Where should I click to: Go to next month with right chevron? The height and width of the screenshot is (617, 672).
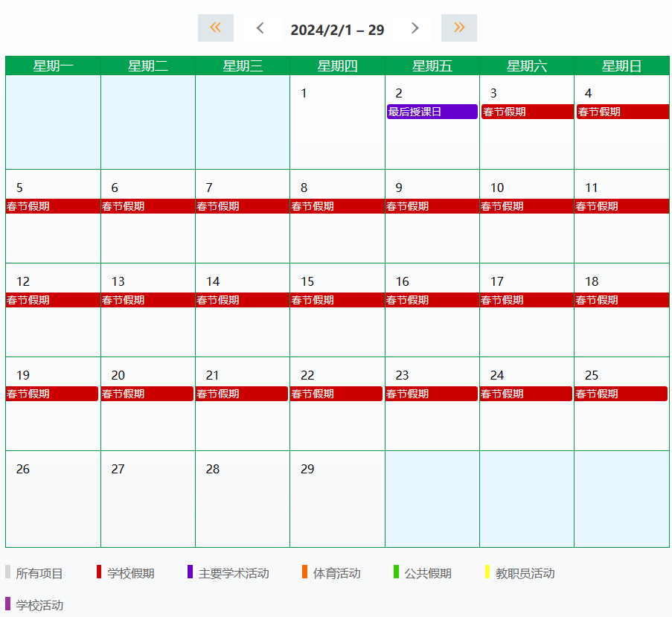tap(415, 28)
